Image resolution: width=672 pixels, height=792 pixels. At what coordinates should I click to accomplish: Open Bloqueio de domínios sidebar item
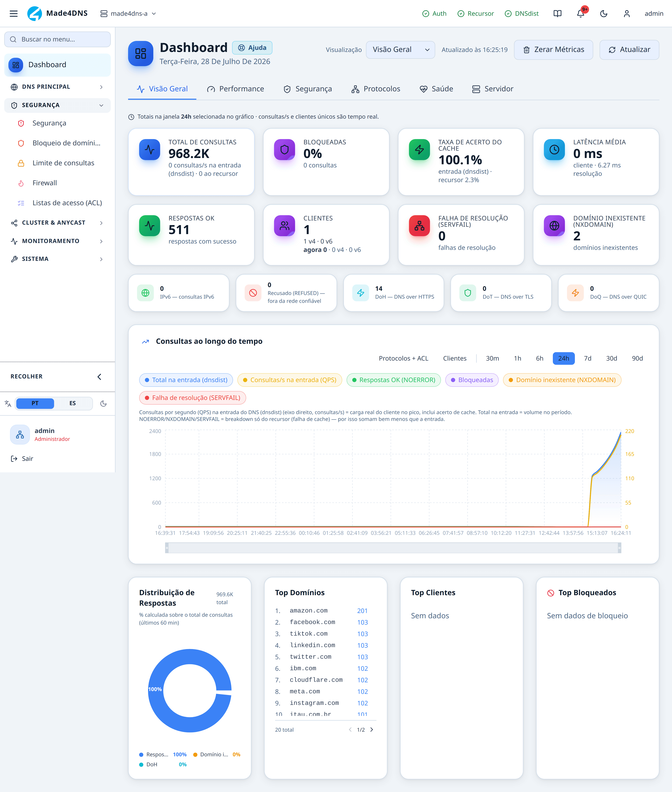click(58, 143)
